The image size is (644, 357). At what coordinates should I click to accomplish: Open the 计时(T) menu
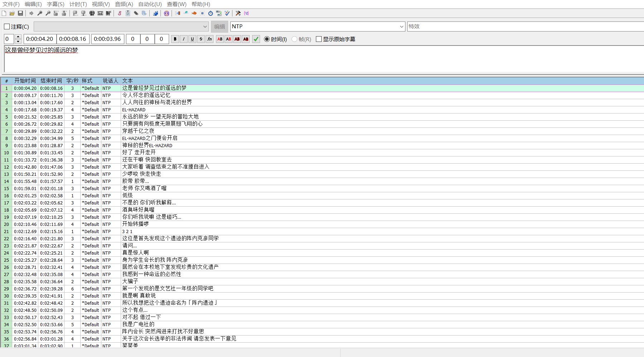(x=78, y=4)
